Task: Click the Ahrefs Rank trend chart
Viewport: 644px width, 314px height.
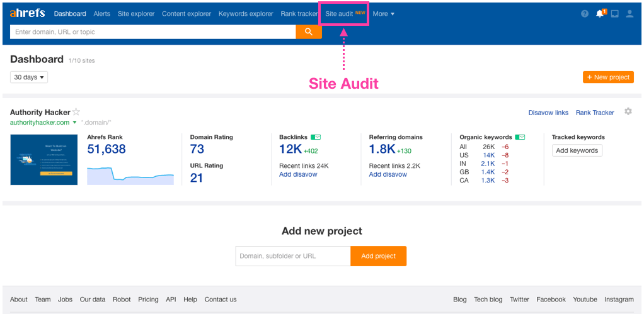Action: 130,176
